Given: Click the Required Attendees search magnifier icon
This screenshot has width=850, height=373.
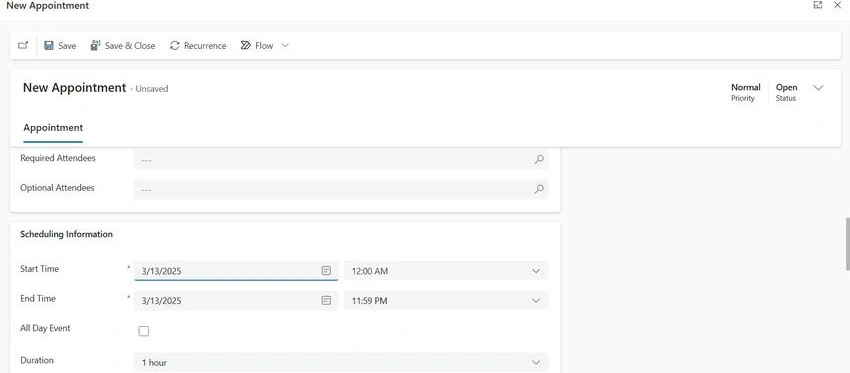Looking at the screenshot, I should [539, 159].
